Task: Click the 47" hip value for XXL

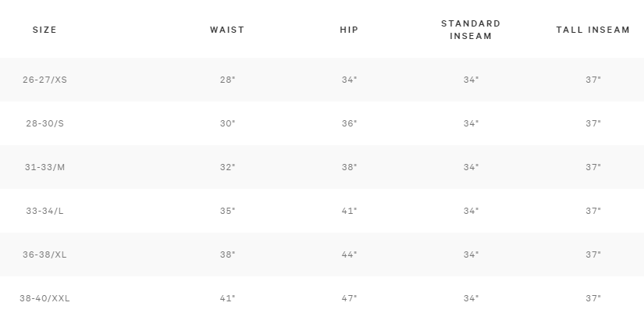Action: point(349,298)
